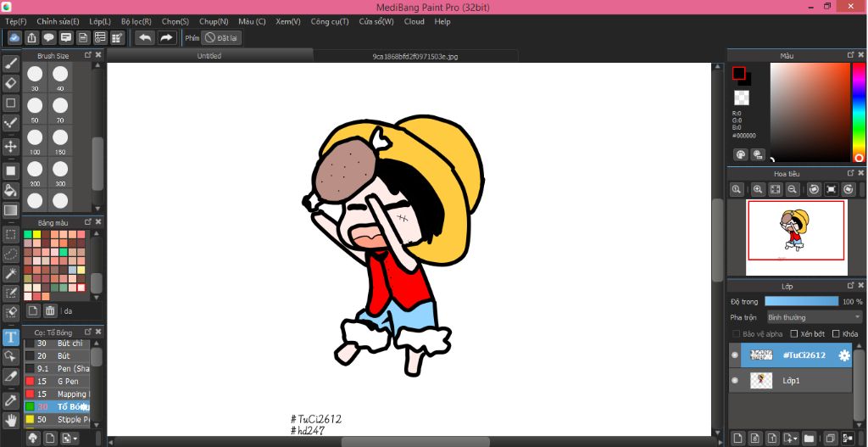Select the Eyedropper tool

pos(10,400)
